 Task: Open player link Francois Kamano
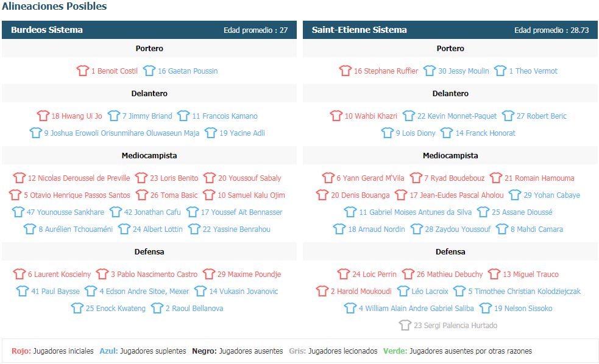coord(225,116)
